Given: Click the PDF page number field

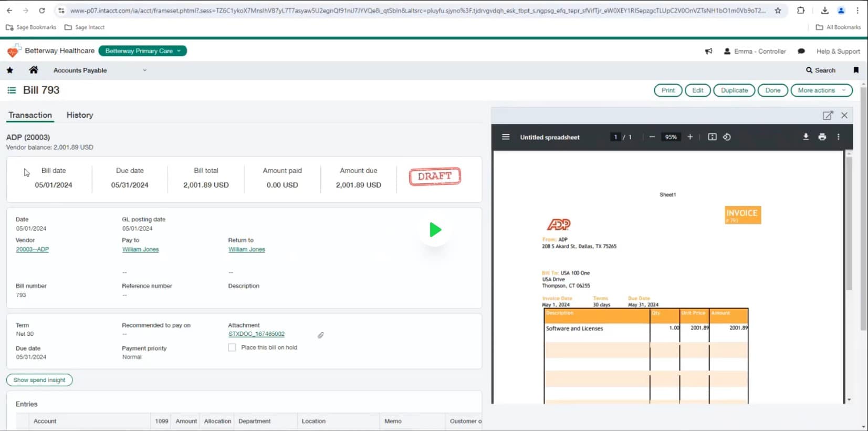Looking at the screenshot, I should tap(615, 137).
